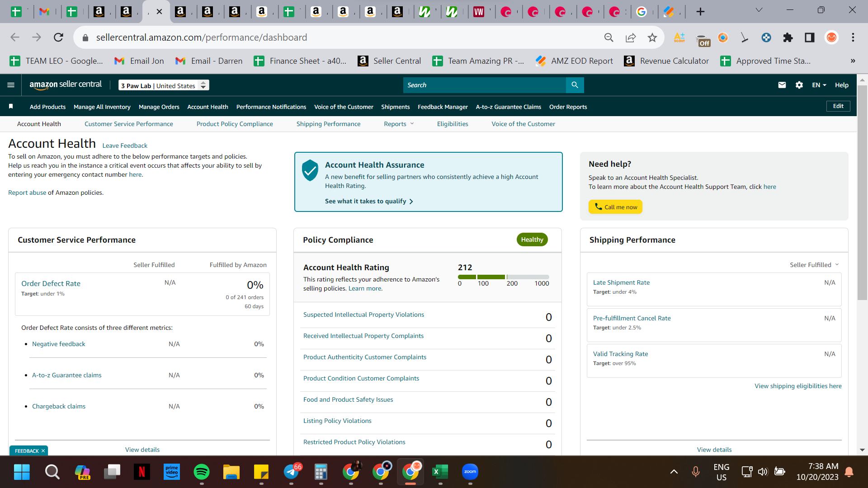Go back with browser back arrow
This screenshot has width=868, height=488.
click(15, 37)
